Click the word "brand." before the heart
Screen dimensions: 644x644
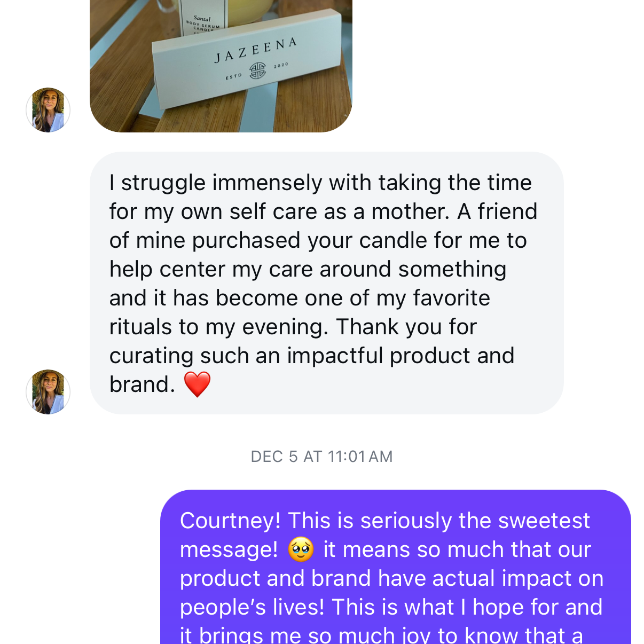[x=142, y=384]
